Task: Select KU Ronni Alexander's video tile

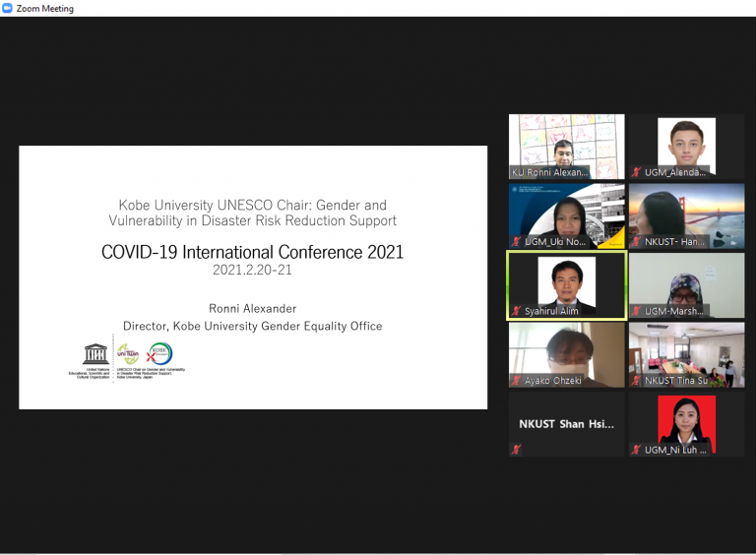Action: coord(567,147)
